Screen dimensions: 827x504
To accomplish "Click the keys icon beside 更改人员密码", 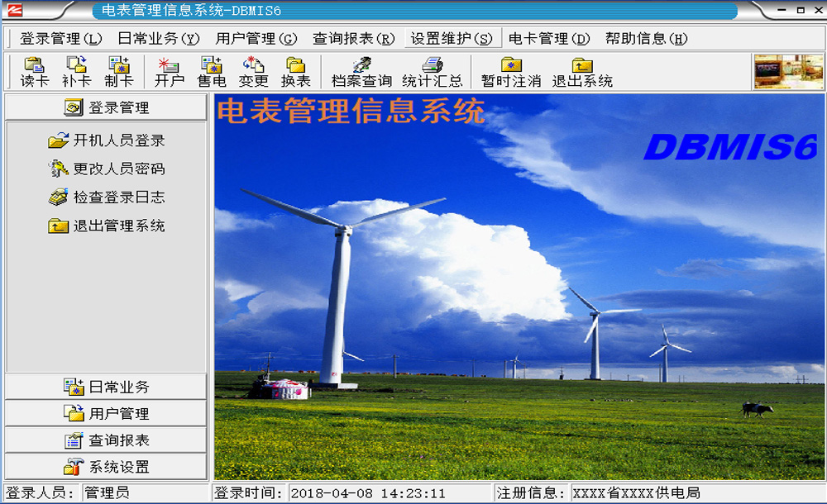I will click(58, 169).
